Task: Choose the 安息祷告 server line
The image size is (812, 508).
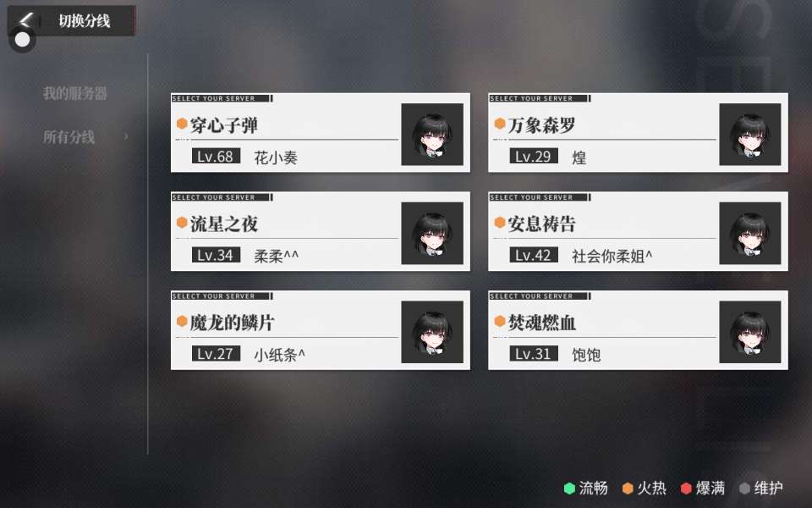Action: tap(638, 231)
